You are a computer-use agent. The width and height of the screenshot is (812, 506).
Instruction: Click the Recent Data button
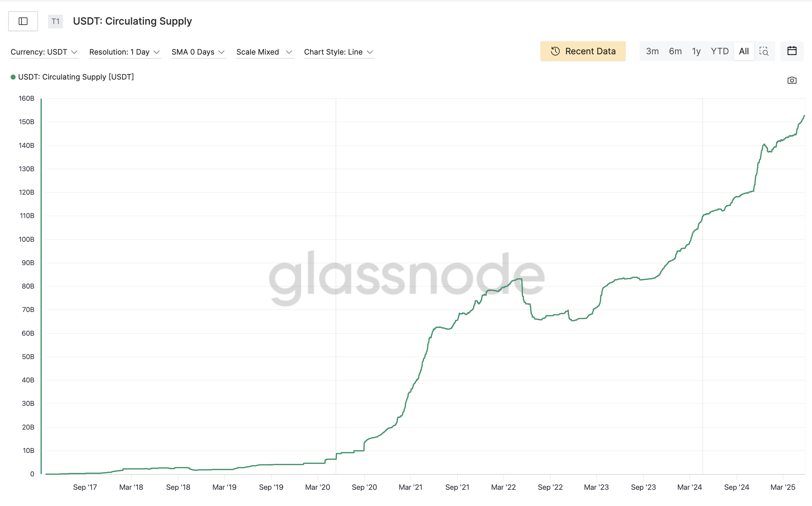583,51
